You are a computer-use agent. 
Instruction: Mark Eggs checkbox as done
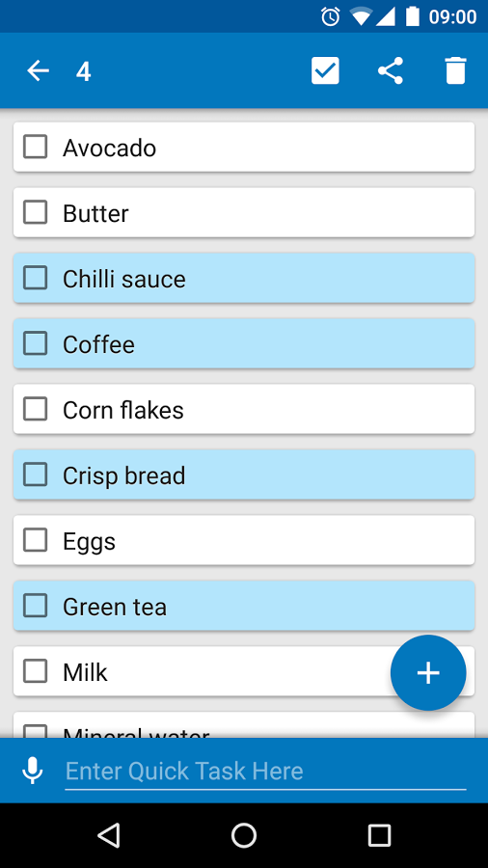pyautogui.click(x=36, y=540)
